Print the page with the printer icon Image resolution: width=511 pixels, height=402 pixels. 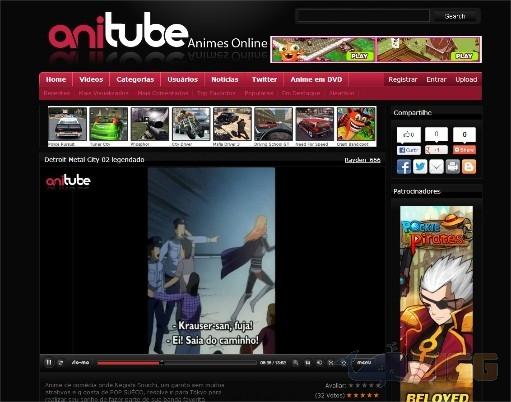[453, 167]
